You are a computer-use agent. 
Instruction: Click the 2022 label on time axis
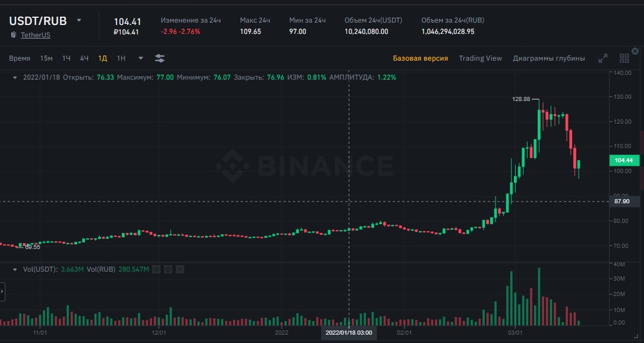pyautogui.click(x=282, y=333)
